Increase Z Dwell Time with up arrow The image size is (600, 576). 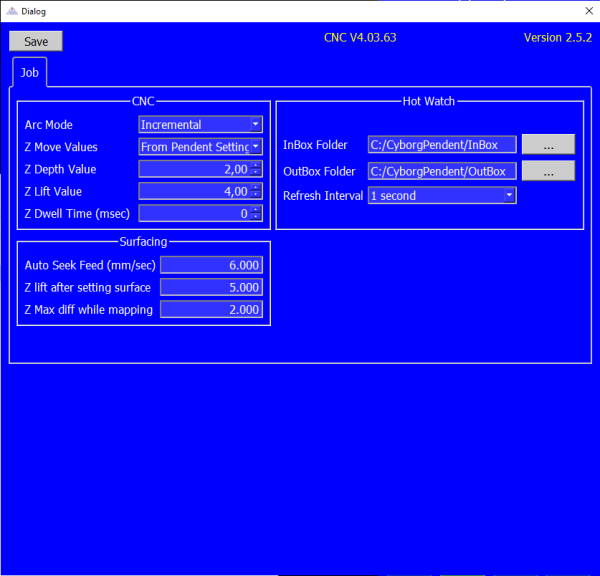point(256,209)
